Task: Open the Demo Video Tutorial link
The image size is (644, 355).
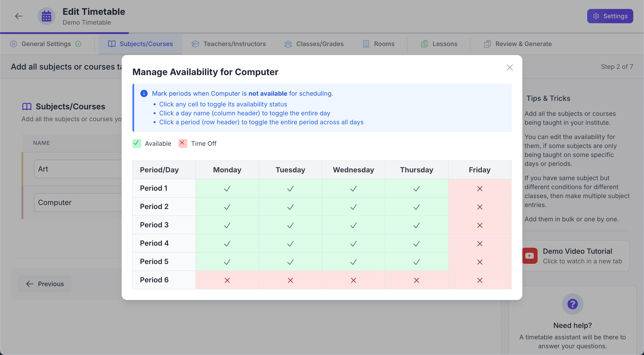Action: click(x=576, y=256)
